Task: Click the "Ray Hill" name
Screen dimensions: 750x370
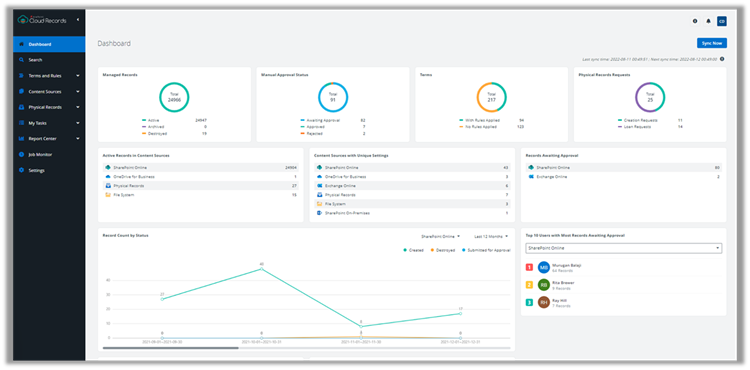Action: point(560,300)
